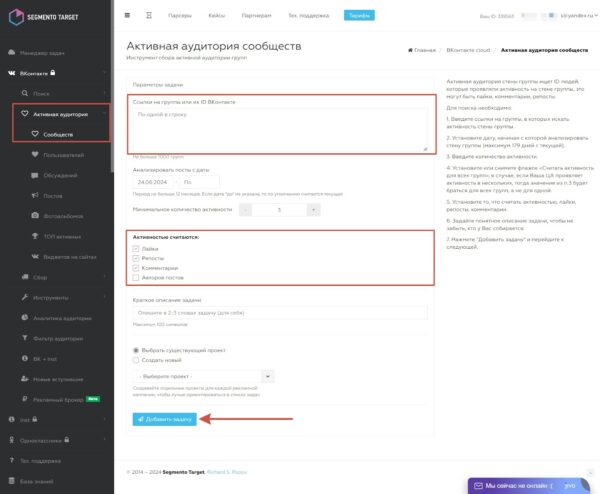Click the blue Тарифы button
600x494 pixels.
click(359, 15)
